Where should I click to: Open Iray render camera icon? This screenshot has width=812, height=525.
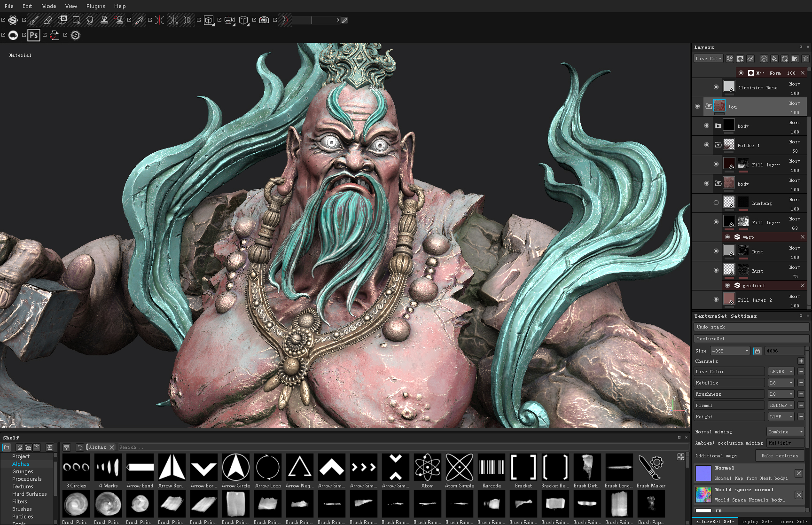point(264,20)
